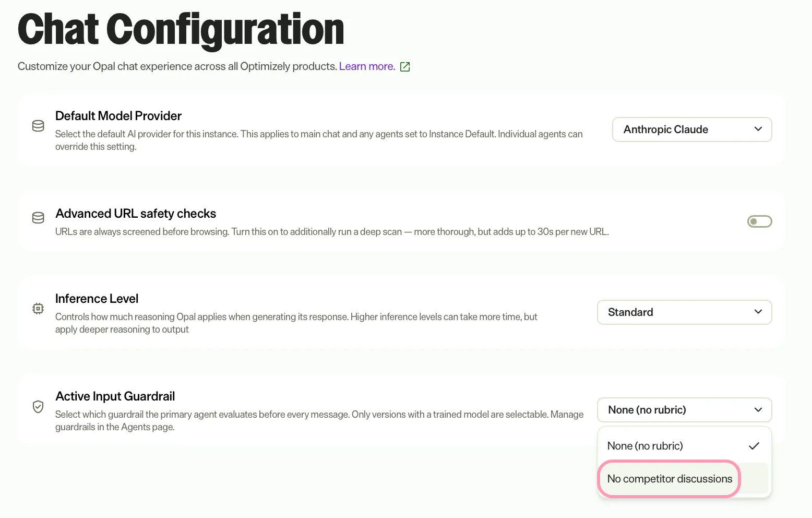Click the Chat Configuration page title
This screenshot has height=518, width=812.
(x=181, y=29)
